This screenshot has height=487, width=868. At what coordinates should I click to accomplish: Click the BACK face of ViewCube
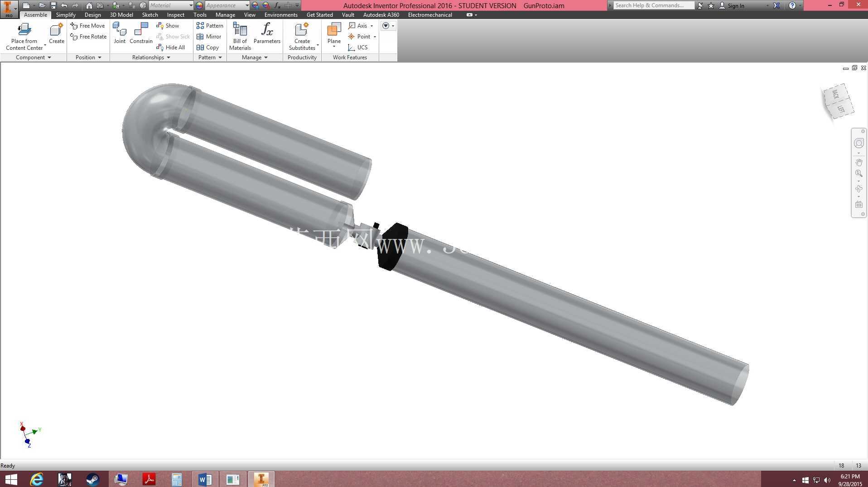click(835, 94)
